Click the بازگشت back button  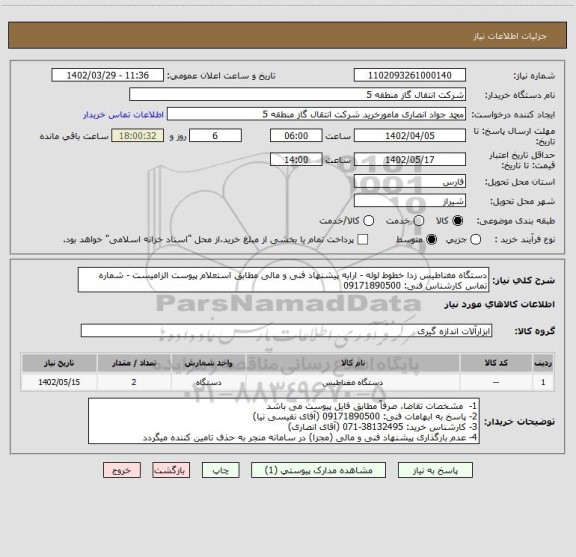[x=171, y=470]
